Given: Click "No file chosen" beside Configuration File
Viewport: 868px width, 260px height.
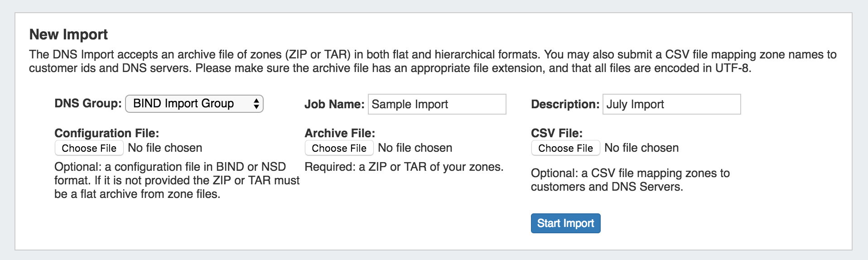Looking at the screenshot, I should click(165, 148).
